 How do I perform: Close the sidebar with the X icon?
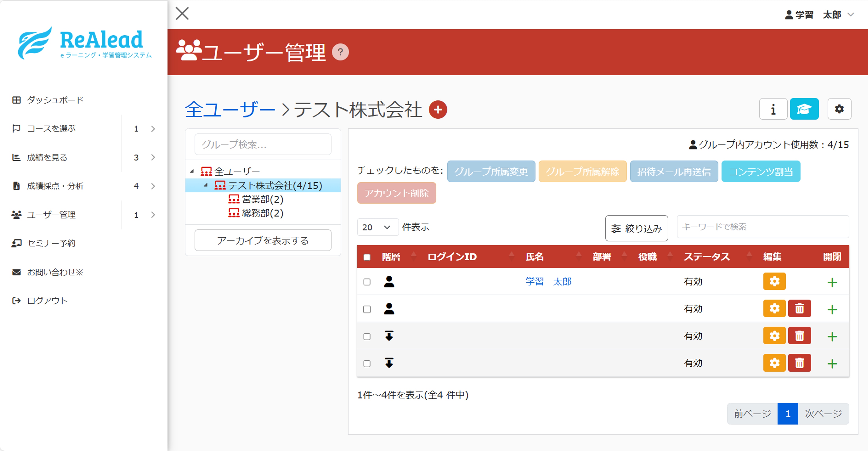[182, 14]
